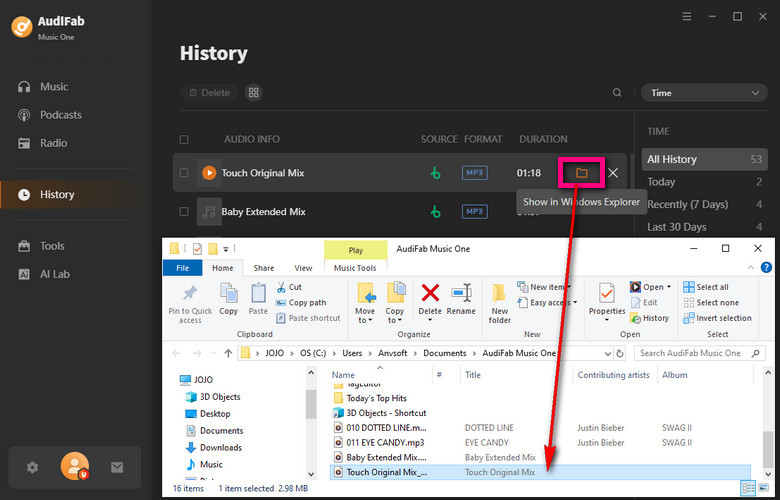Tick the Touch Original Mix checkbox

[x=184, y=173]
